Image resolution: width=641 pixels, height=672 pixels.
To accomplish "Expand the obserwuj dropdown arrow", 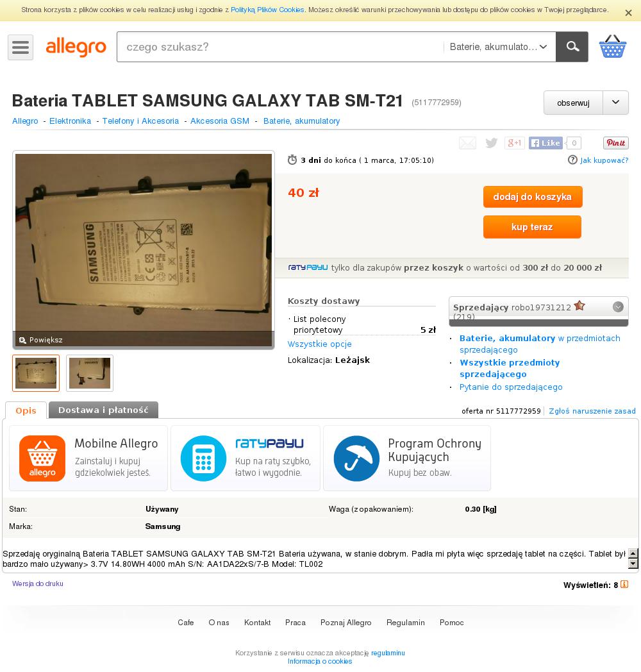I will point(616,103).
